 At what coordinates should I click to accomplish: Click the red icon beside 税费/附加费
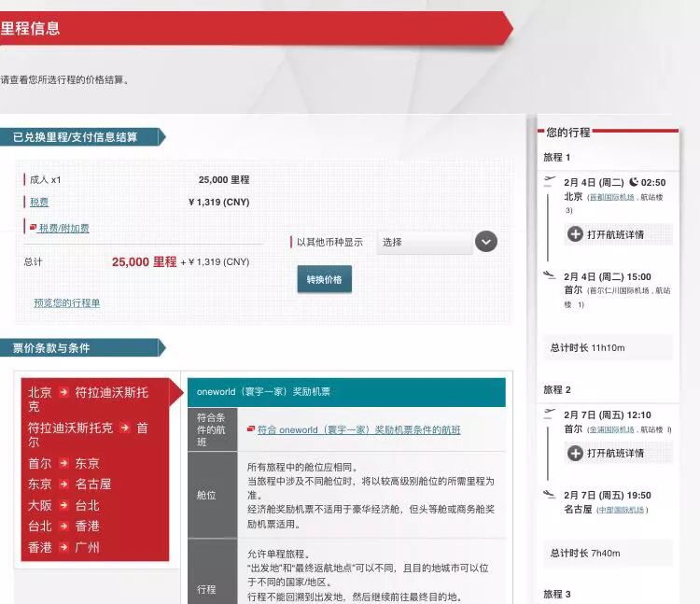33,228
